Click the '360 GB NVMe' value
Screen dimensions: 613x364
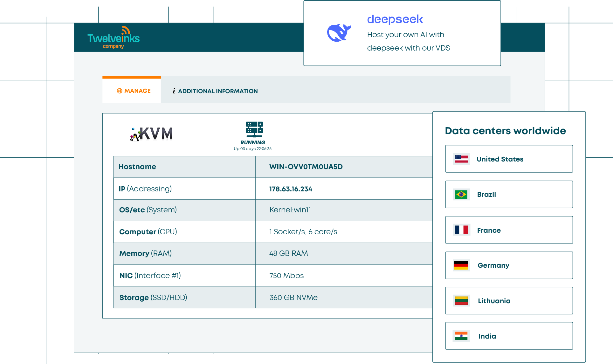(x=293, y=298)
